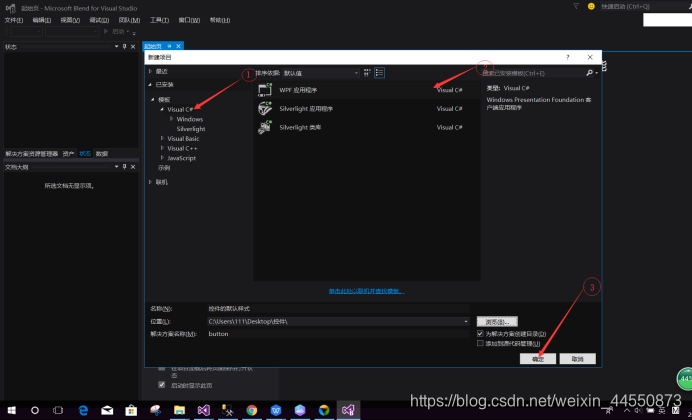The height and width of the screenshot is (420, 692).
Task: Click the 启动 start debugging button
Action: point(116,31)
